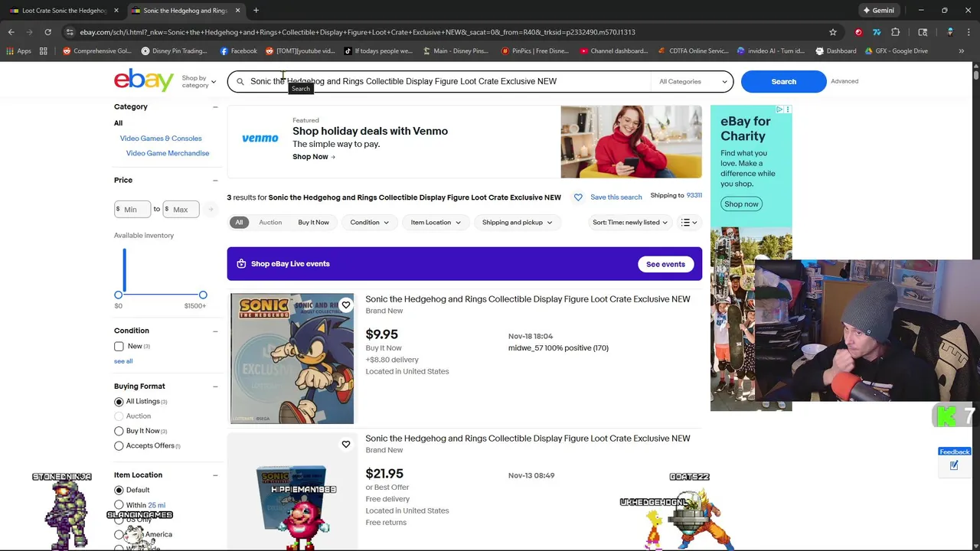Close the Sonic the Hedgehog and Rings tab
The height and width of the screenshot is (551, 980).
coord(237,11)
